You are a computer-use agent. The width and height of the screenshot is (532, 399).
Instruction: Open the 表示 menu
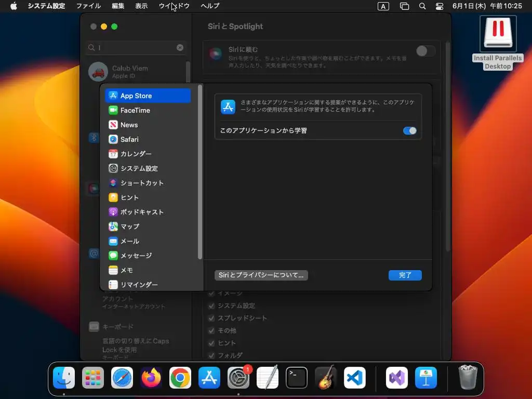pyautogui.click(x=141, y=6)
